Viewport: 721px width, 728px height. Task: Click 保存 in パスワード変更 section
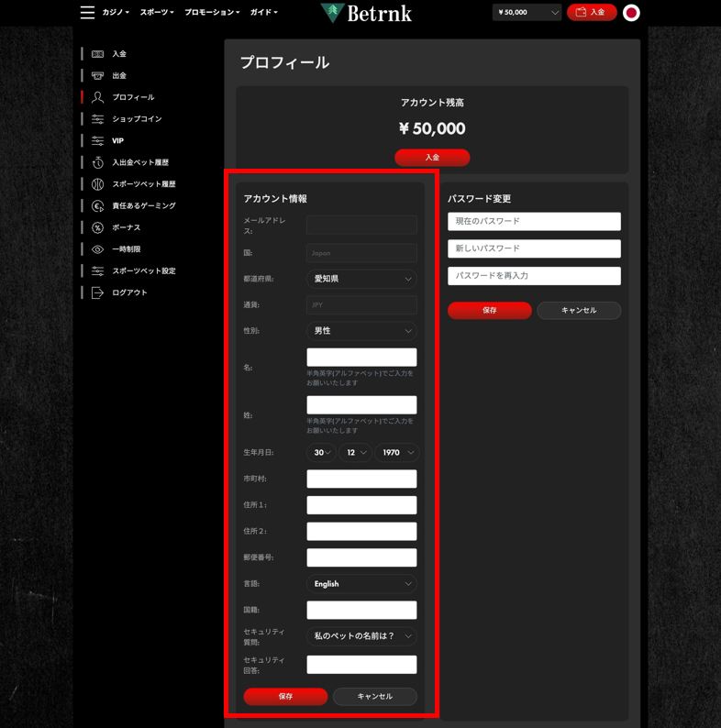pyautogui.click(x=490, y=310)
